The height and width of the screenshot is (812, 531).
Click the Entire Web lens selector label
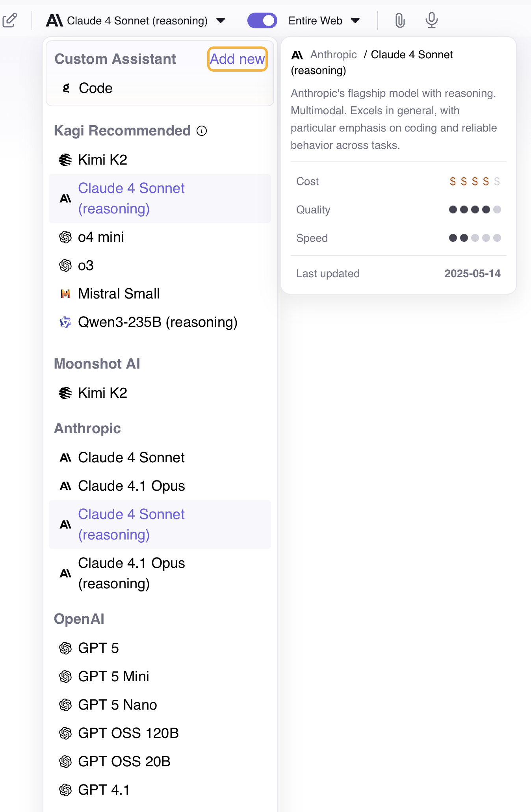coord(315,20)
